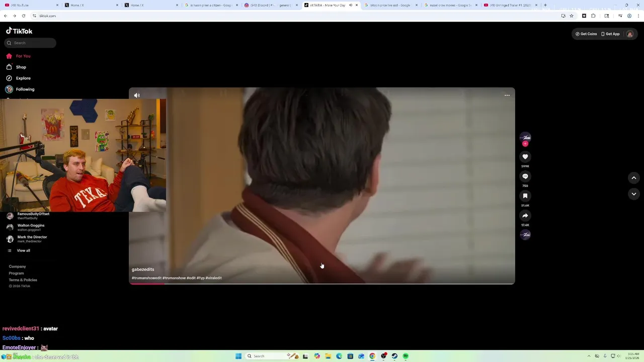Share the video with arrow icon
This screenshot has width=644, height=362.
coord(525,216)
